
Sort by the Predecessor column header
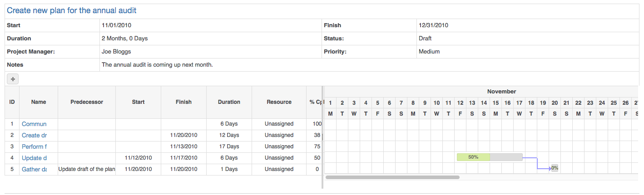[87, 102]
